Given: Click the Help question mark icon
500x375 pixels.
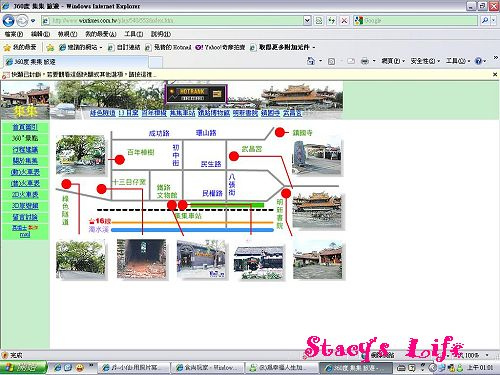Looking at the screenshot, I should pos(478,61).
